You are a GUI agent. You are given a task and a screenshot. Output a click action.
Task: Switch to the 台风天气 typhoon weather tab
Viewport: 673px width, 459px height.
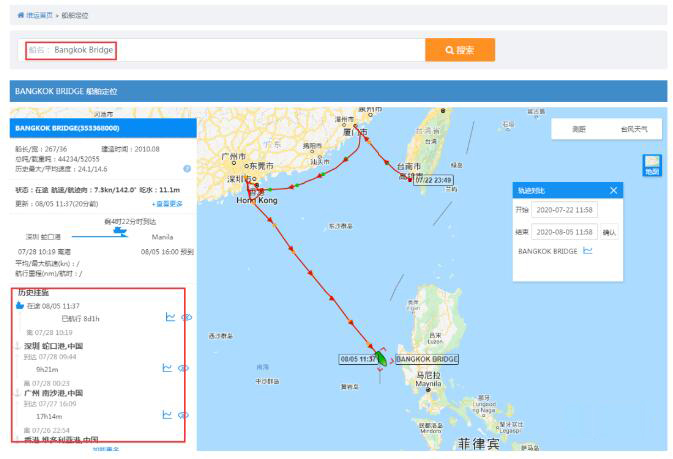coord(633,129)
